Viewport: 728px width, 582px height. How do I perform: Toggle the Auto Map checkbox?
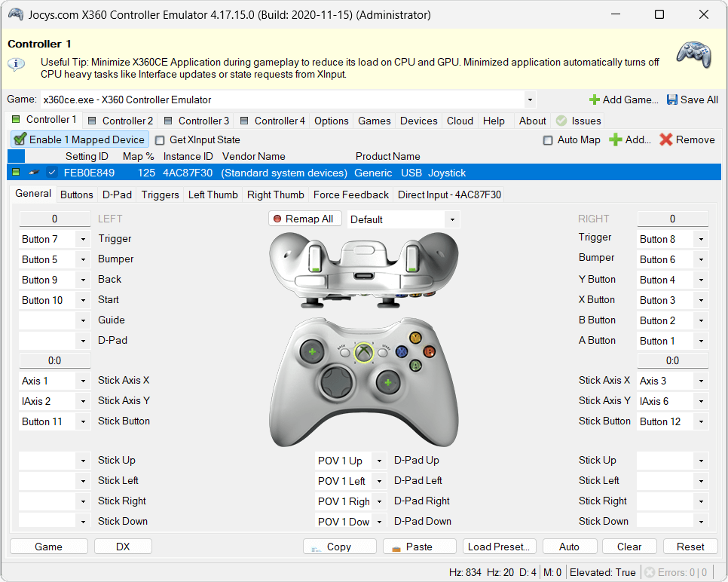[x=548, y=140]
